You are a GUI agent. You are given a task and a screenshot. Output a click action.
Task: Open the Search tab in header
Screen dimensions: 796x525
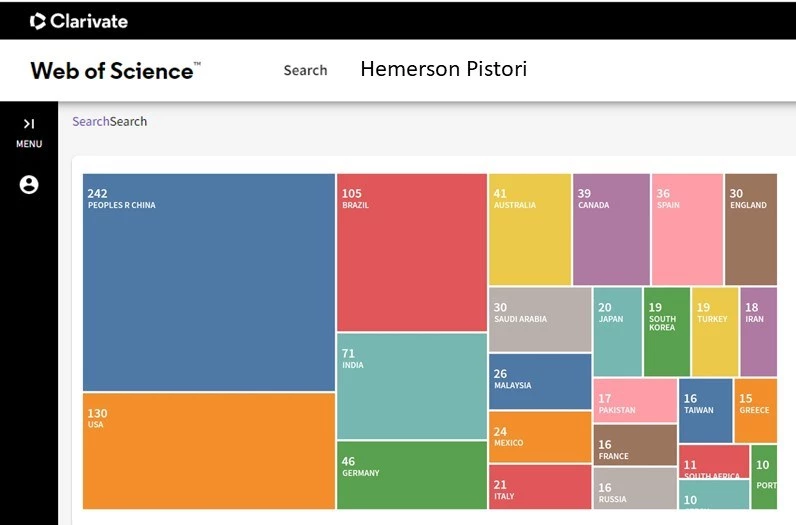point(305,70)
